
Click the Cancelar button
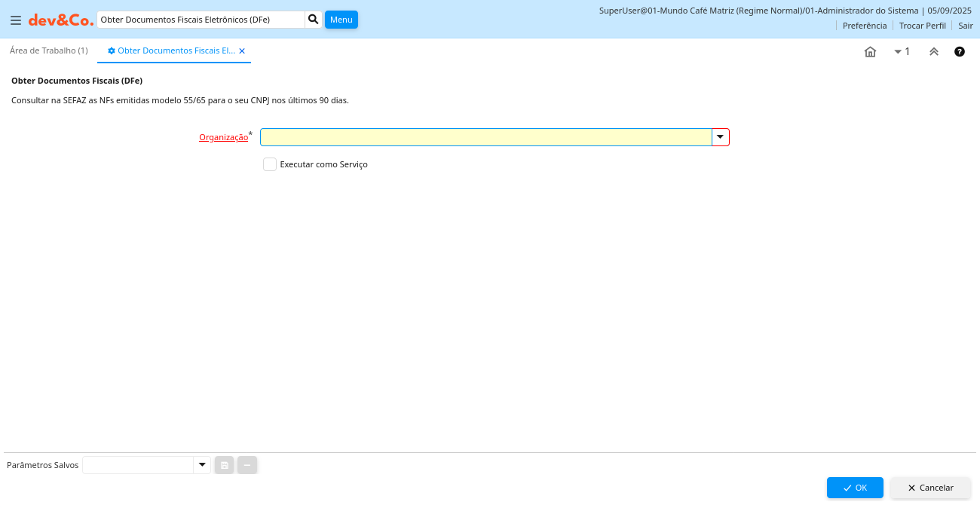tap(930, 488)
